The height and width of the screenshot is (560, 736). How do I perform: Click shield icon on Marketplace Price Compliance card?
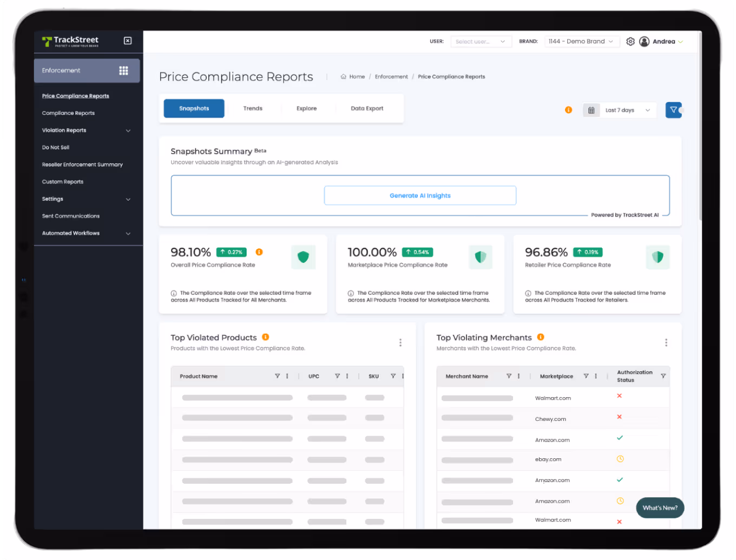pos(481,257)
